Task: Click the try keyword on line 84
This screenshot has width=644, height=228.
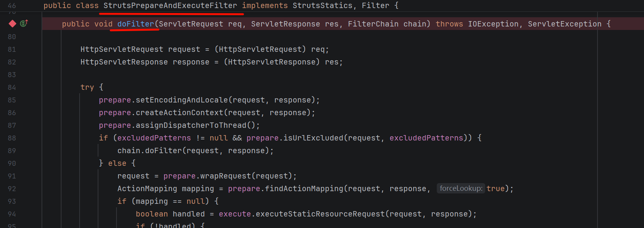Action: tap(87, 88)
